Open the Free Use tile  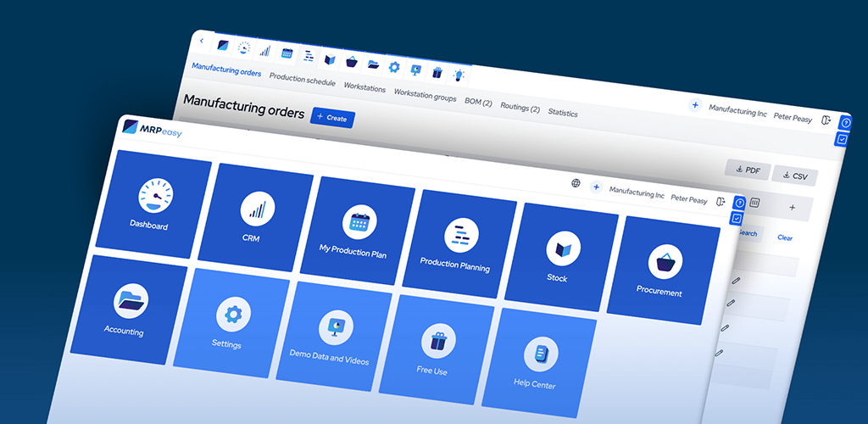437,350
